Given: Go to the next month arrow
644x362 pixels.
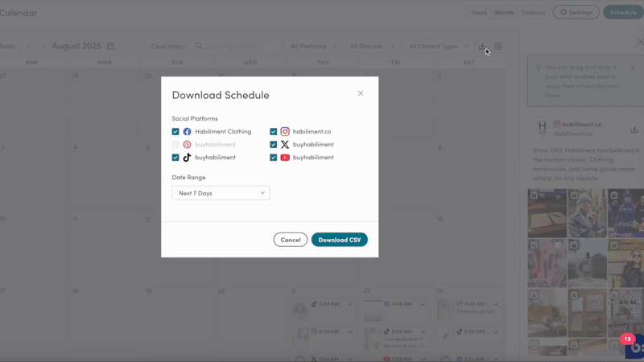Looking at the screenshot, I should (43, 46).
